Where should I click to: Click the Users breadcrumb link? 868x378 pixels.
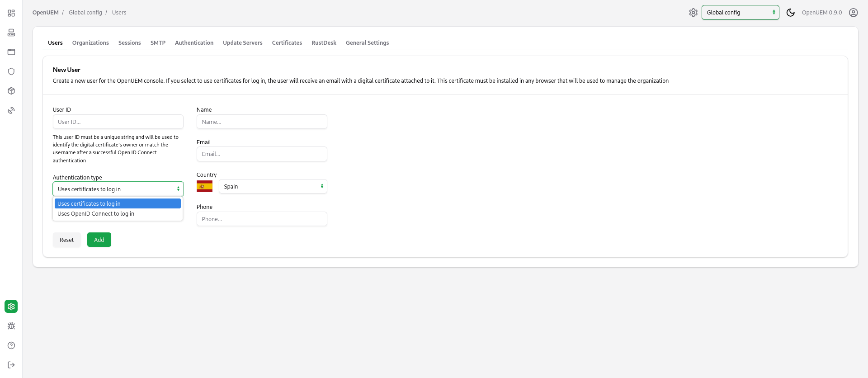119,13
